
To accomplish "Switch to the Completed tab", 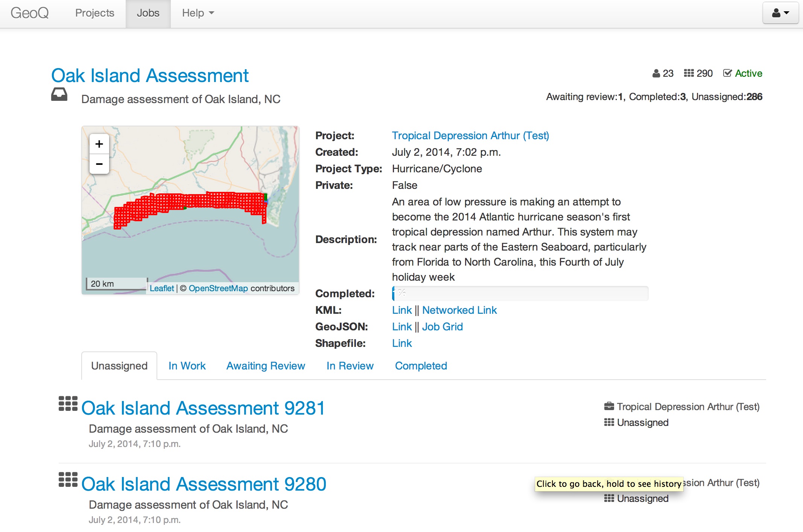I will pos(421,365).
